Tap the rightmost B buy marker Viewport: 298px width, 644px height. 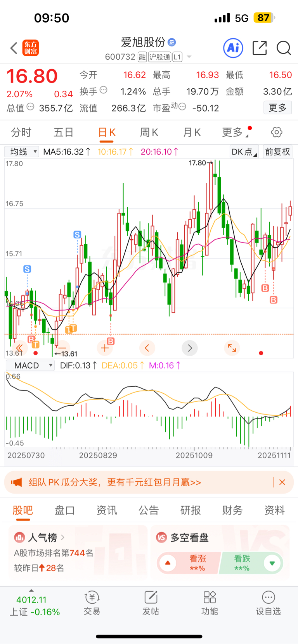[274, 300]
